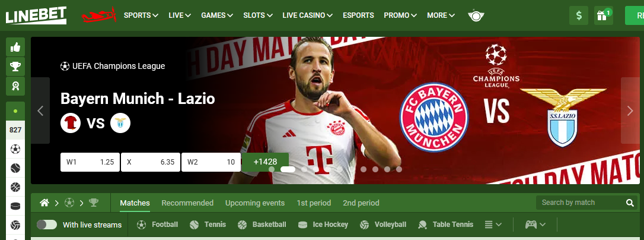Expand the MORE dropdown menu
Viewport: 644px width, 240px height.
[441, 15]
